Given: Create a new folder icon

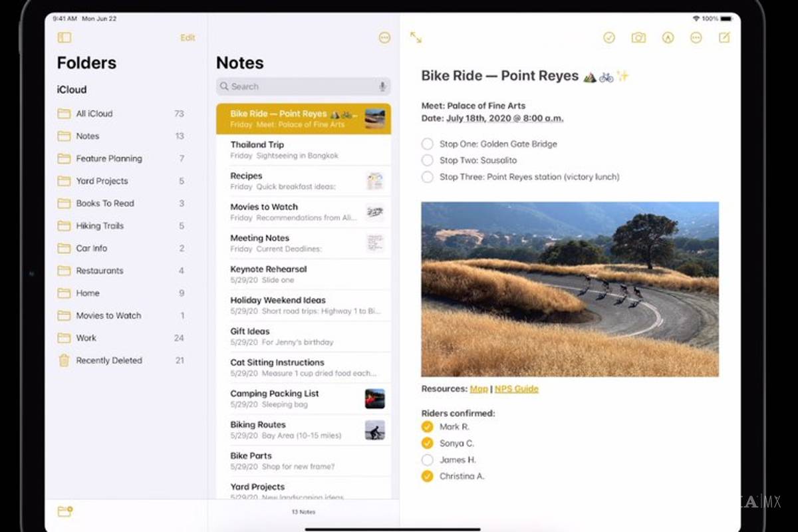Looking at the screenshot, I should pyautogui.click(x=65, y=511).
